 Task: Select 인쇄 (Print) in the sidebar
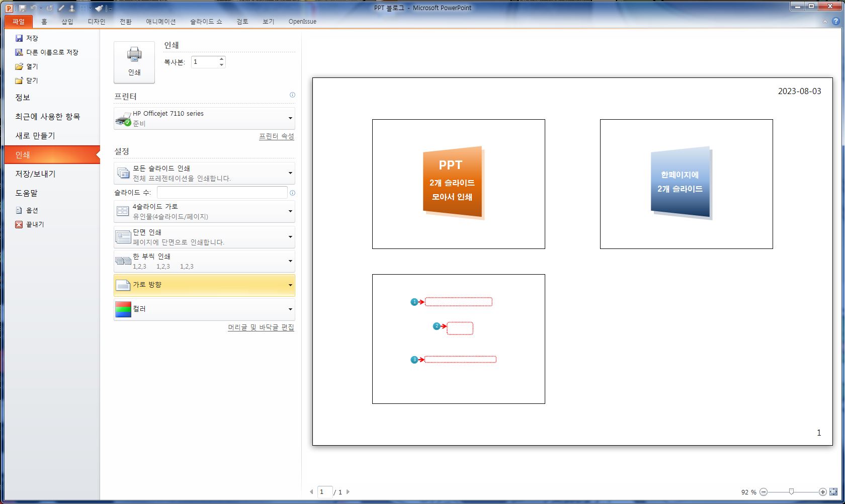(52, 155)
